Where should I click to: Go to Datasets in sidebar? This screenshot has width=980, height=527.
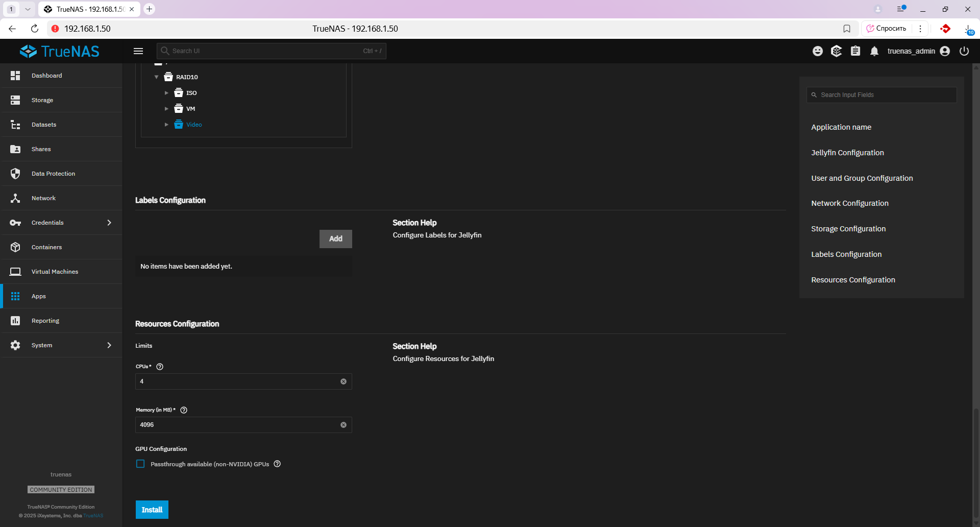click(44, 125)
